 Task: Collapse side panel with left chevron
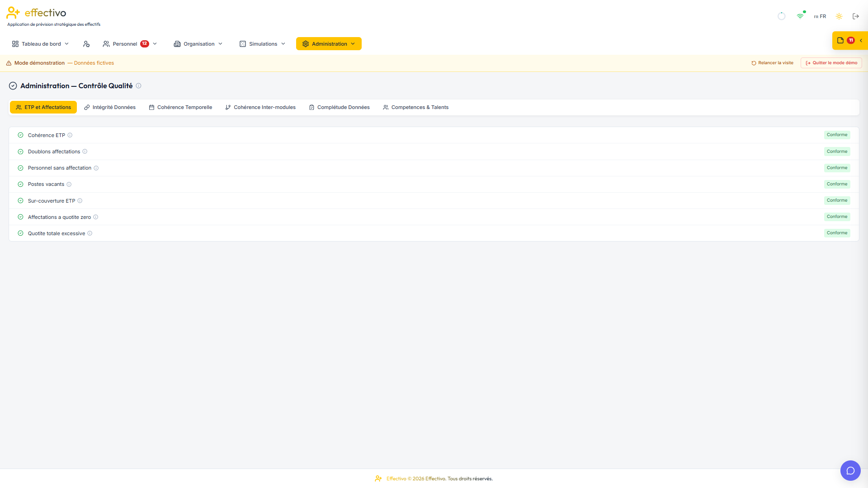[x=861, y=41]
